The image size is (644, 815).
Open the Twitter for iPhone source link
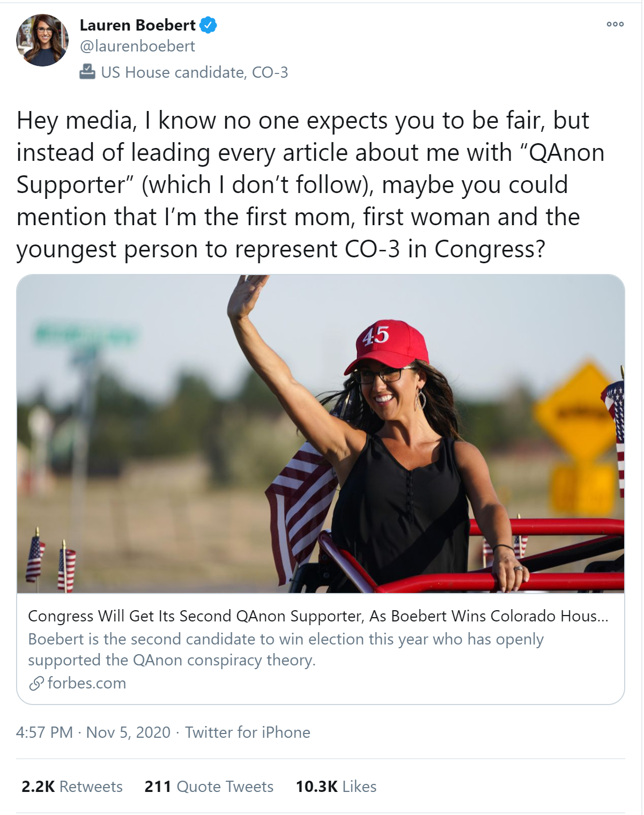[248, 732]
